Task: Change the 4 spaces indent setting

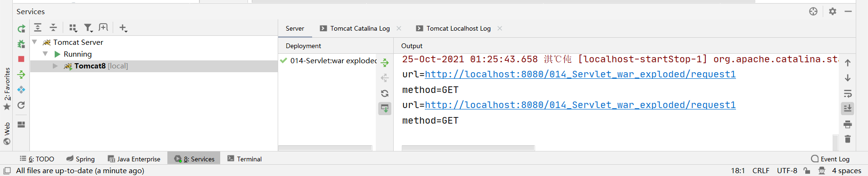Action: click(x=846, y=171)
